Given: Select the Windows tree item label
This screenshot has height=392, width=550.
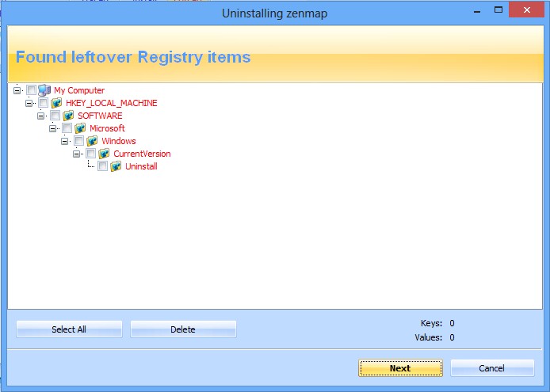Looking at the screenshot, I should point(118,141).
